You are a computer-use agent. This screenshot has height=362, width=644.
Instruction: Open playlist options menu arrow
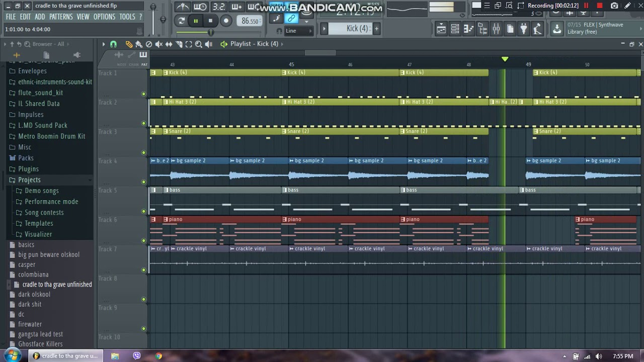click(104, 44)
